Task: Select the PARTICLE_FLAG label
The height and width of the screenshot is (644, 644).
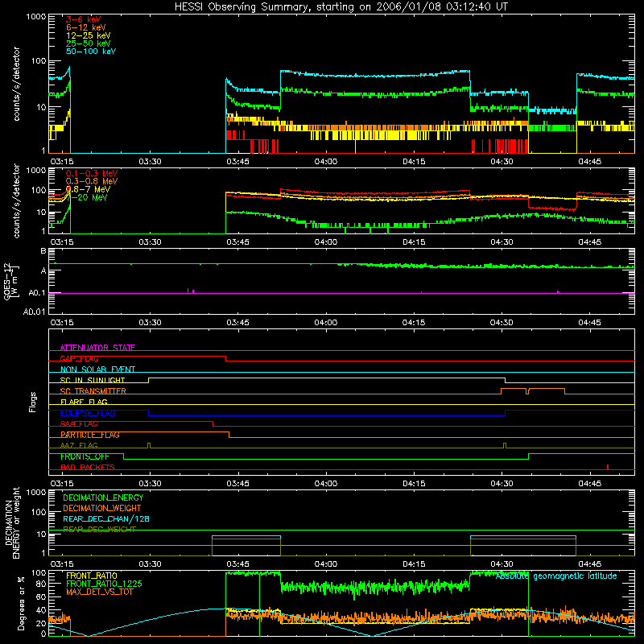Action: 90,435
